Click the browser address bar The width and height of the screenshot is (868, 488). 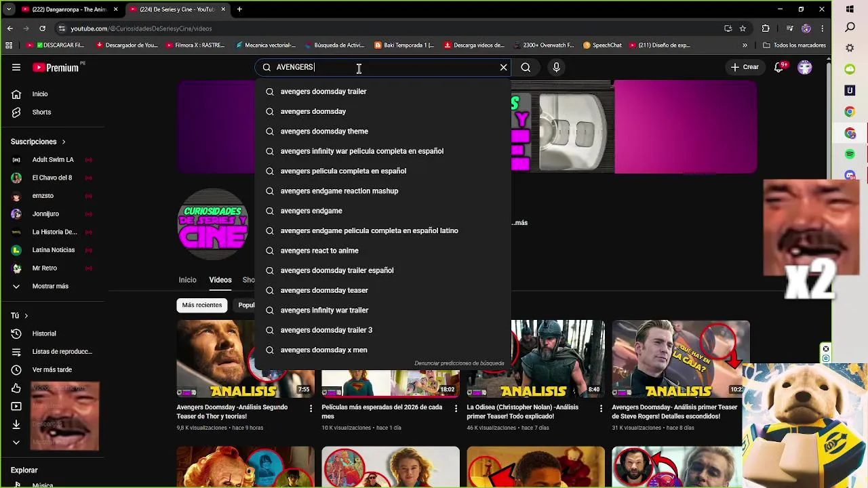tap(387, 28)
